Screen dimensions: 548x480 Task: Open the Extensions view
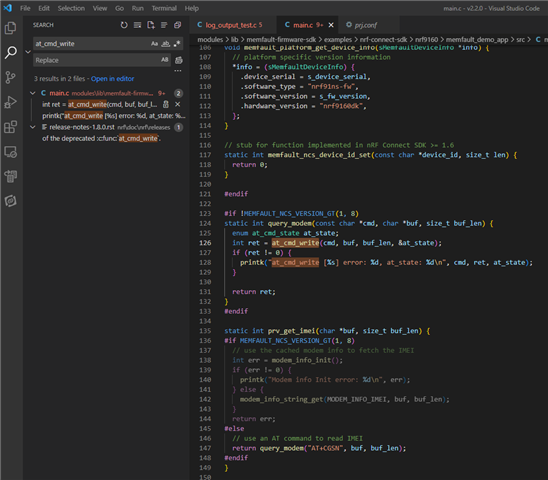click(10, 127)
